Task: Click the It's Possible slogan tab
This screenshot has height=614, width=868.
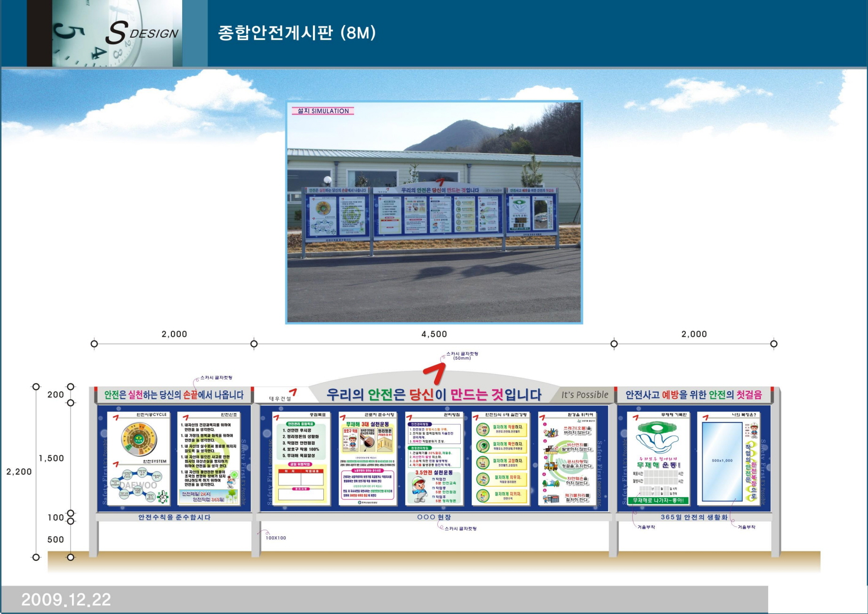Action: 584,395
